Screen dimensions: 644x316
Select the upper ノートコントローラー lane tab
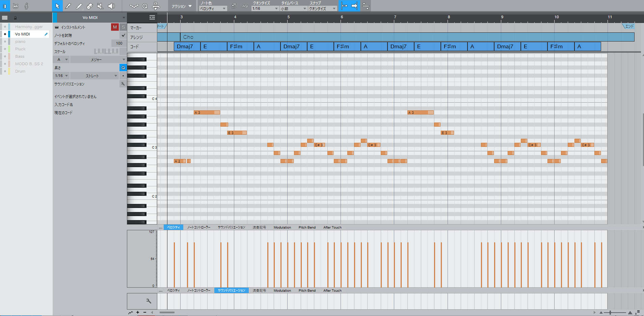click(199, 228)
